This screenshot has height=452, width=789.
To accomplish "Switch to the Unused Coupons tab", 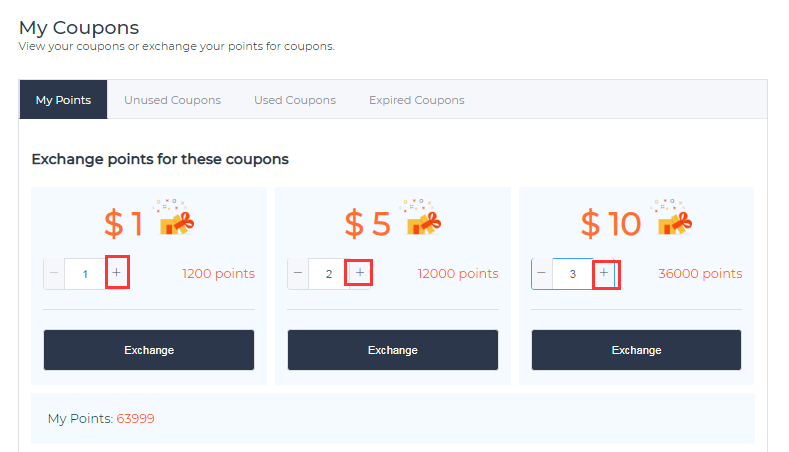I will [173, 100].
